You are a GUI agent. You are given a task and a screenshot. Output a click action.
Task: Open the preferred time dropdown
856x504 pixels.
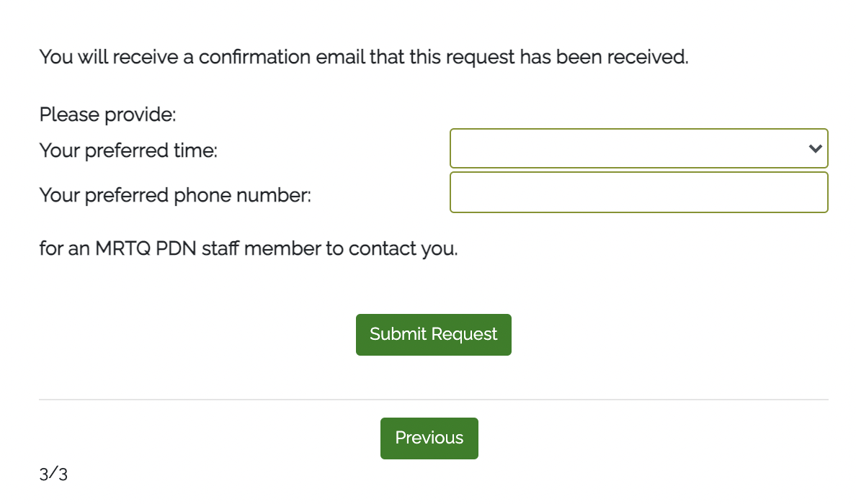638,148
